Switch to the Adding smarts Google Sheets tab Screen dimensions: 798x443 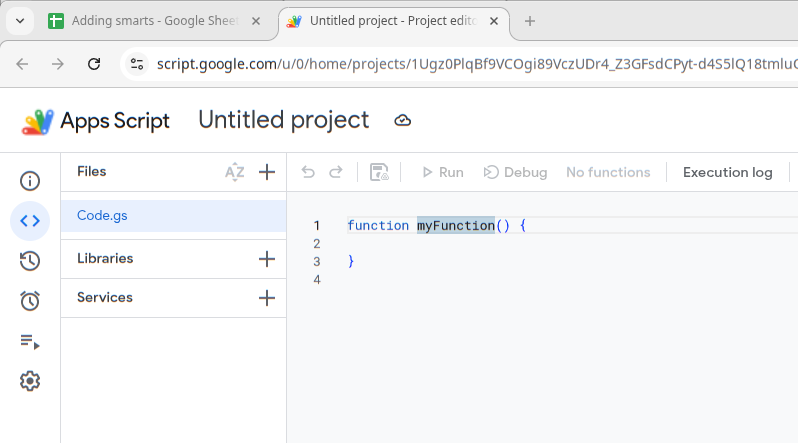[154, 21]
